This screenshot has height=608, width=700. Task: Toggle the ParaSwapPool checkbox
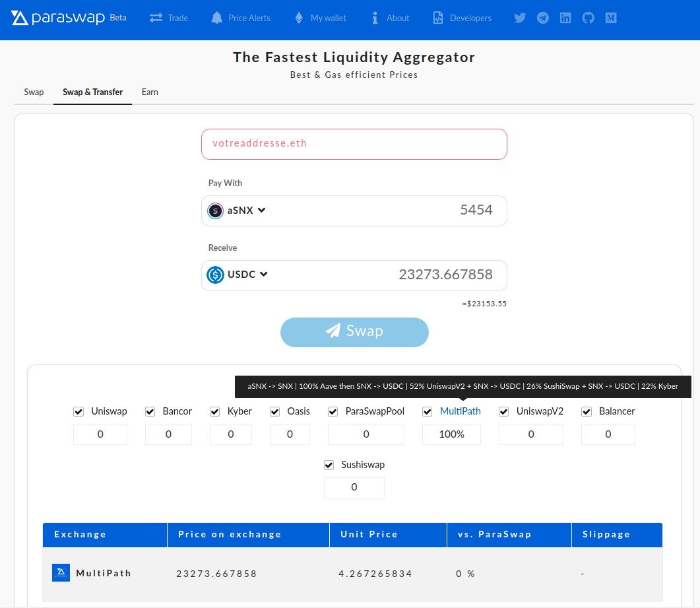333,411
